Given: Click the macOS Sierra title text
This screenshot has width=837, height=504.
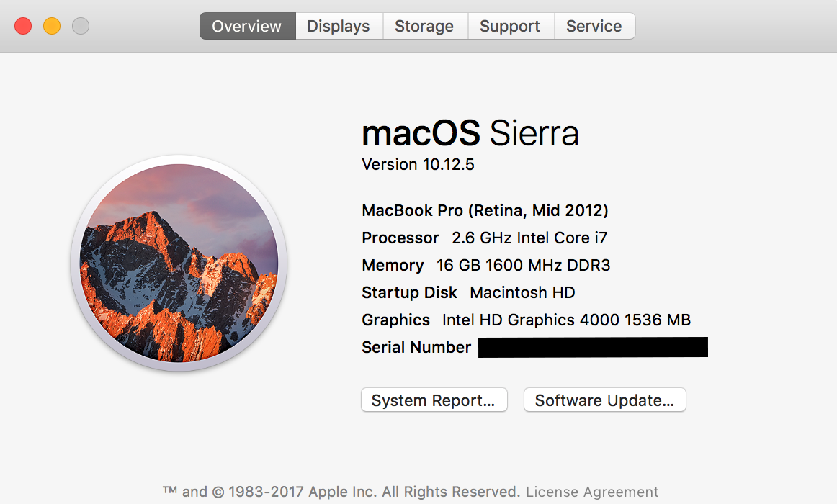Looking at the screenshot, I should coord(470,134).
